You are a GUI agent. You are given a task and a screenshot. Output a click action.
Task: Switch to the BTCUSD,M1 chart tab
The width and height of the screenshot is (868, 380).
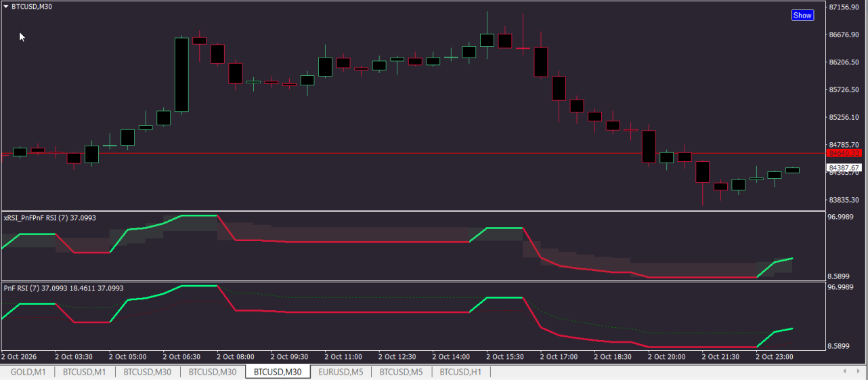click(x=85, y=372)
